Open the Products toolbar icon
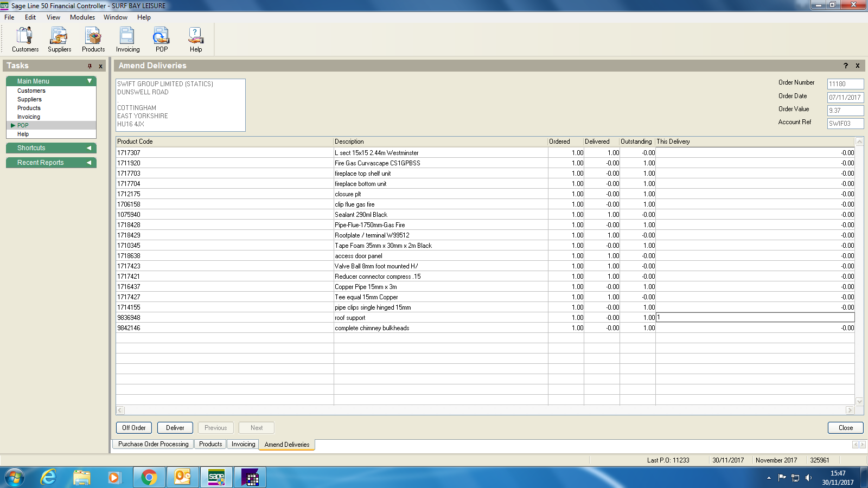Viewport: 868px width, 488px height. tap(93, 40)
